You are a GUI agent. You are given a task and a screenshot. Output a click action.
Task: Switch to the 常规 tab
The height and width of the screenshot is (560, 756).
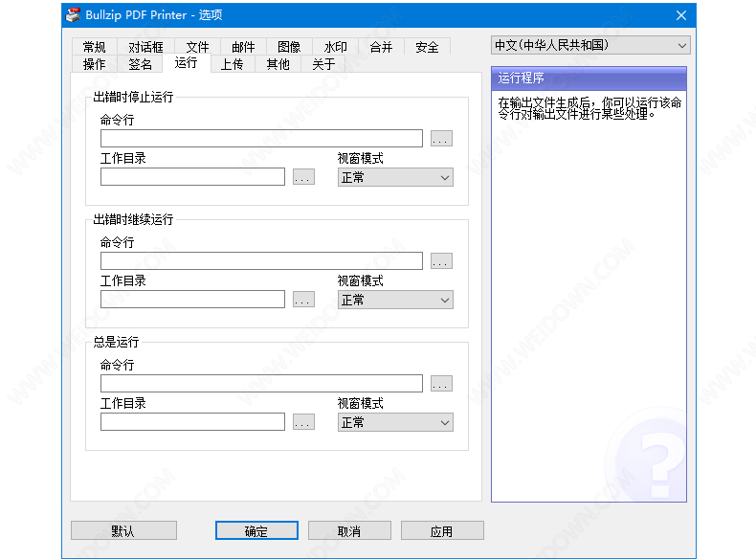(94, 47)
